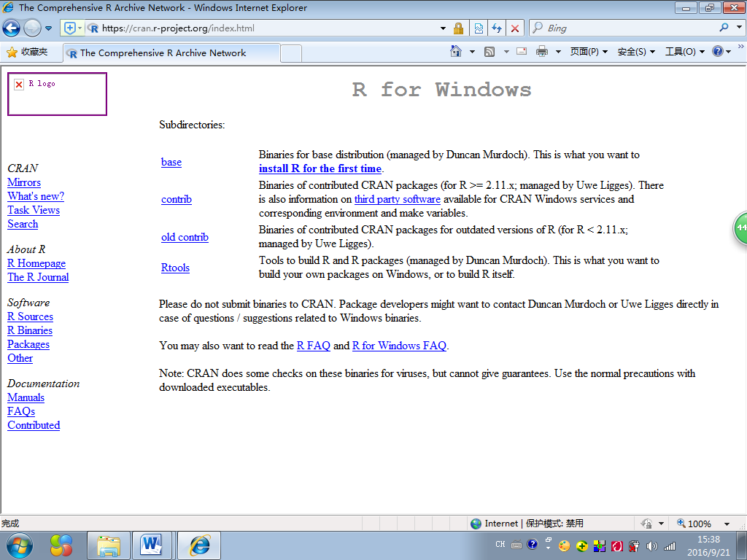
Task: Open the Search link in sidebar
Action: click(23, 224)
